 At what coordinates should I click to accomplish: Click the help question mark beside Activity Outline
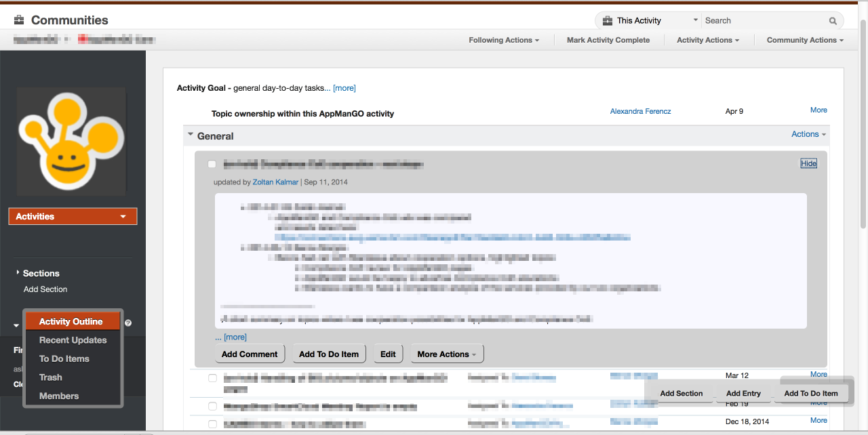point(127,323)
